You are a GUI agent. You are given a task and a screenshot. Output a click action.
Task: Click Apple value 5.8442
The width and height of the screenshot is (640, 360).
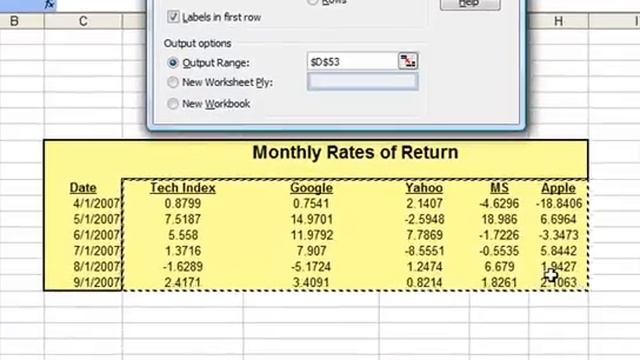pyautogui.click(x=558, y=251)
